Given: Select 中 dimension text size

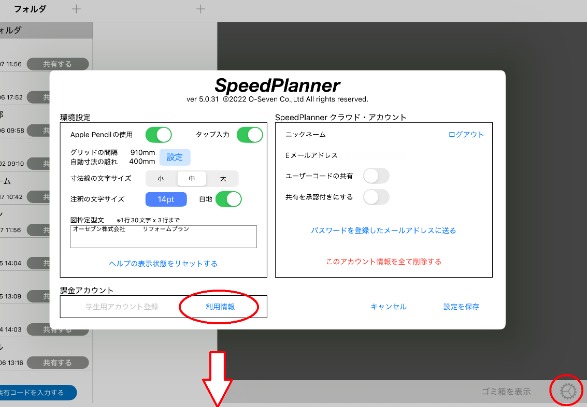Looking at the screenshot, I should point(192,179).
